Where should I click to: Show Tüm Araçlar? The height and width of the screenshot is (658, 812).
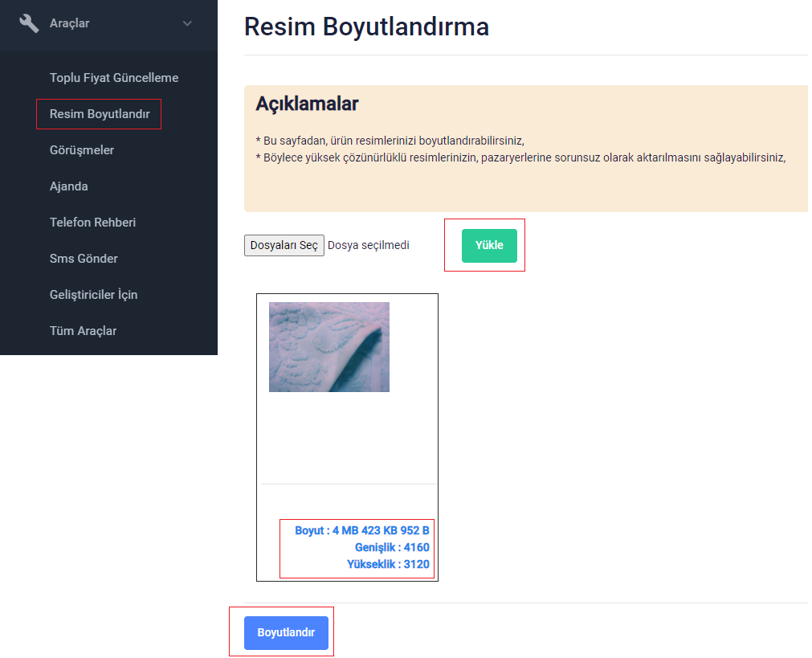pos(83,331)
